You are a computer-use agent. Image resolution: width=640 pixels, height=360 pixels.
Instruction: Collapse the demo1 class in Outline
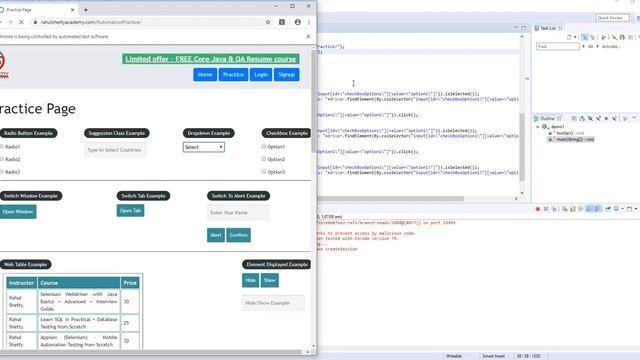[538, 127]
